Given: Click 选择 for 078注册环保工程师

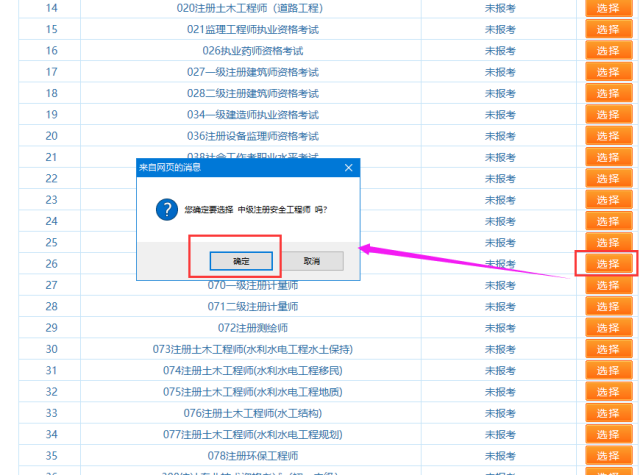Looking at the screenshot, I should [x=608, y=456].
